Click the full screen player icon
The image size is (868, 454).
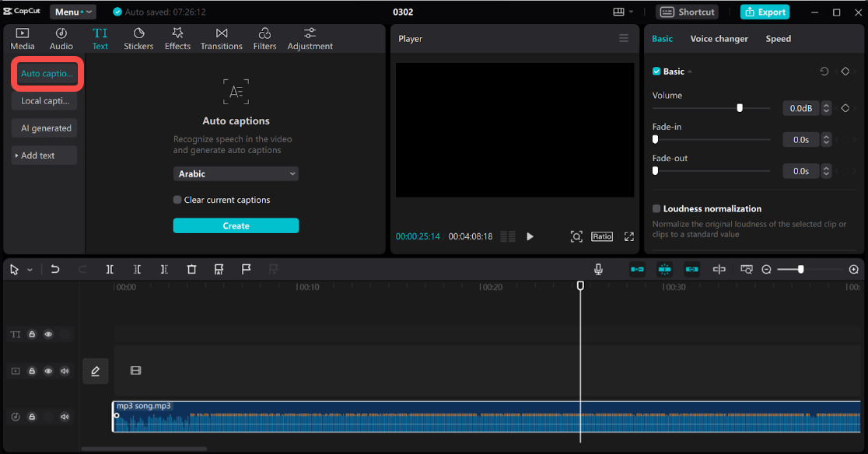point(629,236)
